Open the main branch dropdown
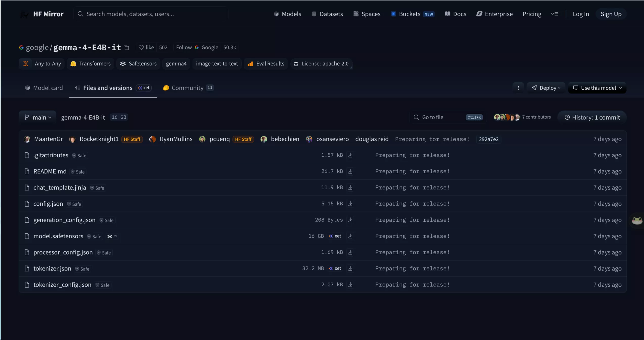 (x=38, y=117)
